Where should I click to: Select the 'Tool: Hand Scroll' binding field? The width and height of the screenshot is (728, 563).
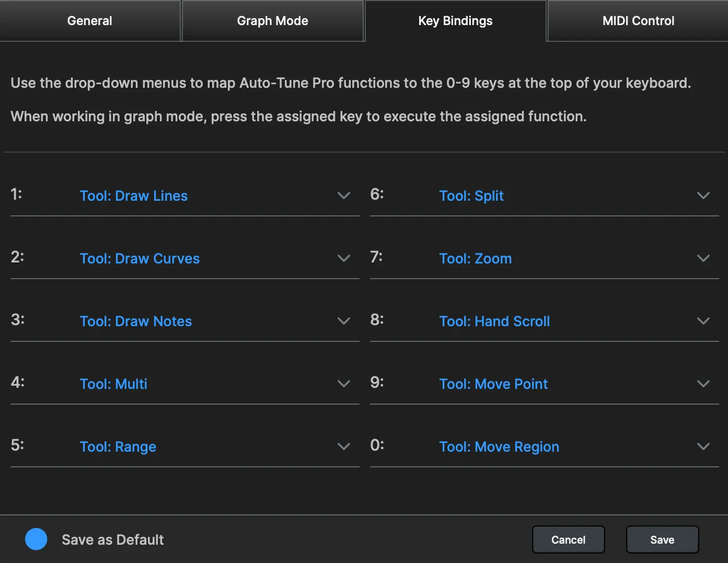pyautogui.click(x=494, y=321)
